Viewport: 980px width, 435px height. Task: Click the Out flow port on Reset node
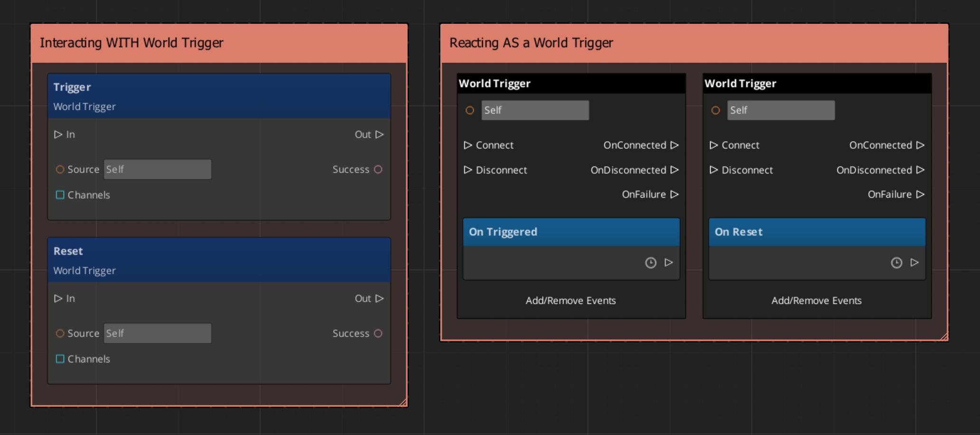[x=379, y=299]
